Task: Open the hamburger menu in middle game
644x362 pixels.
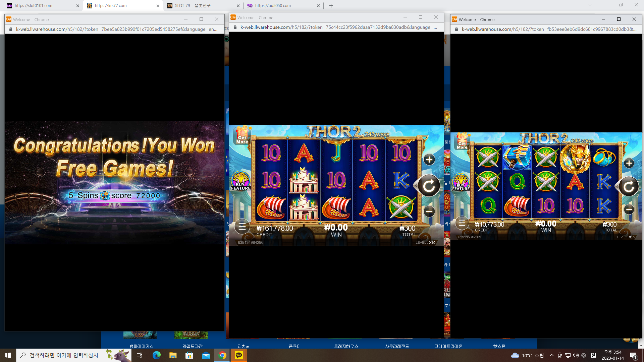Action: 242,227
